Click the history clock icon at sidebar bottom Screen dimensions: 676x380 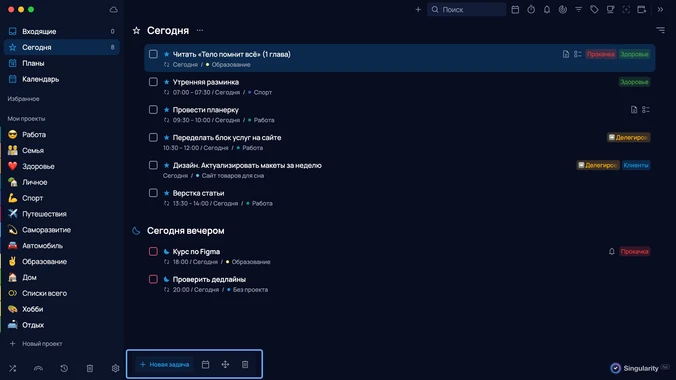click(x=64, y=368)
